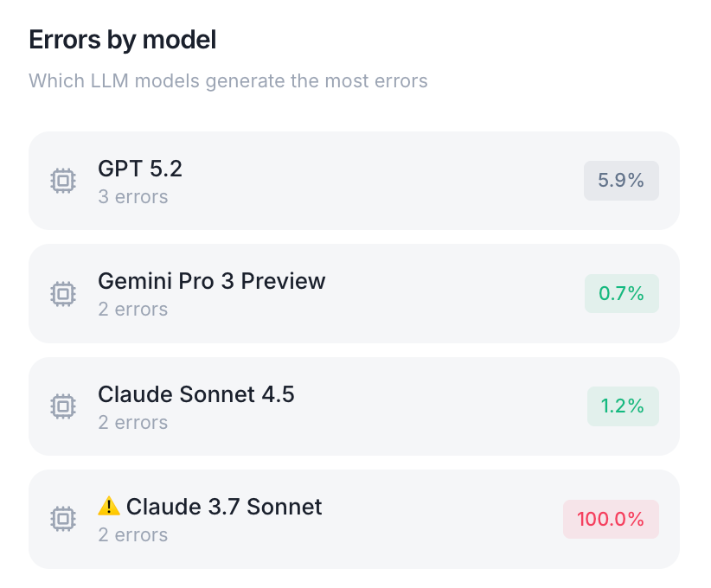
Task: Click the "Which LLM models generate the most errors" subtitle
Action: tap(228, 81)
